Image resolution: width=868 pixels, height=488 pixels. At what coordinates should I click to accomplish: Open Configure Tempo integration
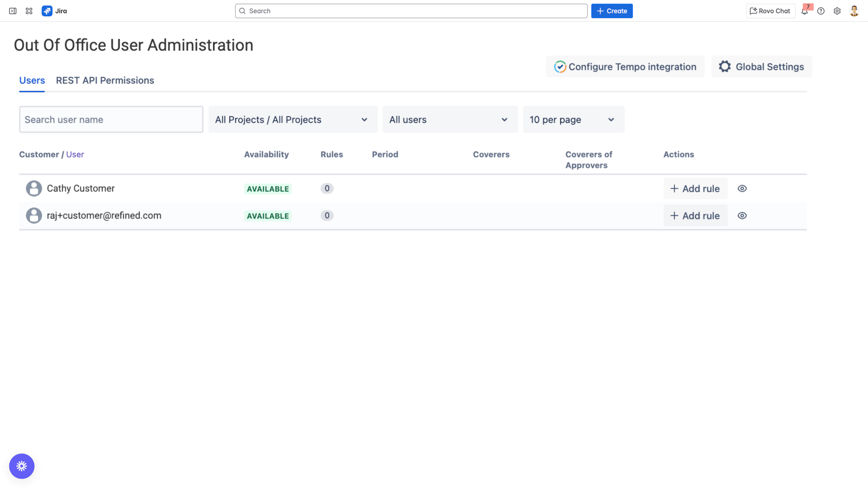pyautogui.click(x=625, y=67)
